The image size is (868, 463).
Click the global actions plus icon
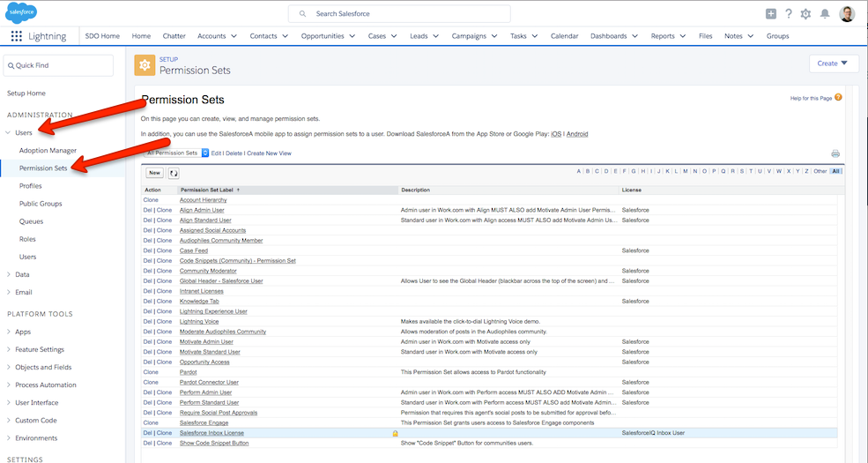[770, 14]
